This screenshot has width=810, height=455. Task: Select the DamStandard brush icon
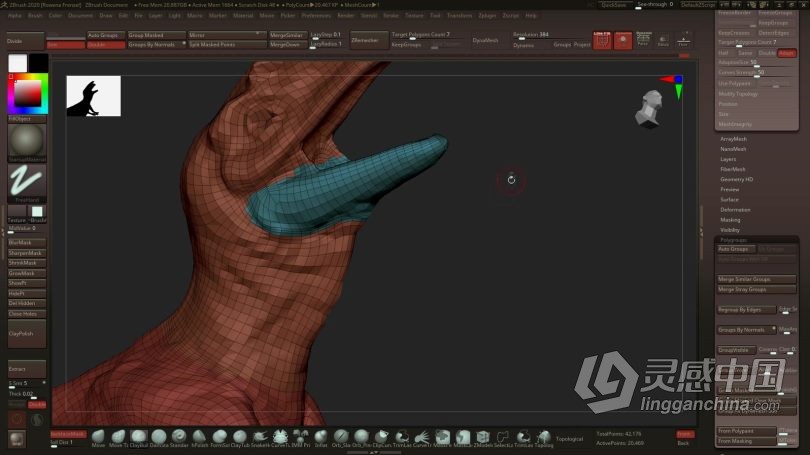click(159, 437)
